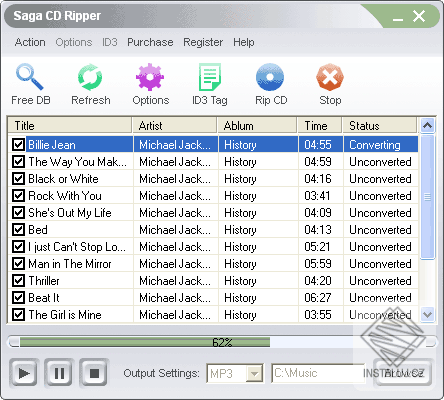Open the Purchase menu
Image resolution: width=444 pixels, height=400 pixels.
[x=150, y=42]
